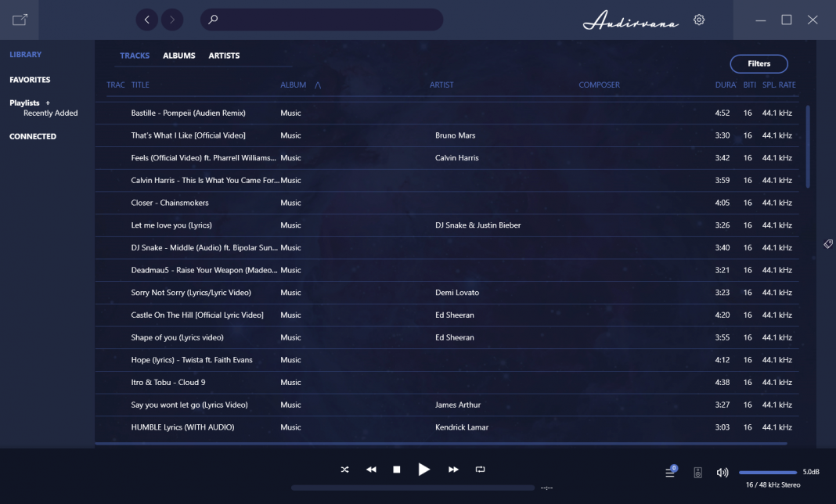The image size is (836, 504).
Task: Click artist Kendrick Lamar
Action: [x=462, y=427]
